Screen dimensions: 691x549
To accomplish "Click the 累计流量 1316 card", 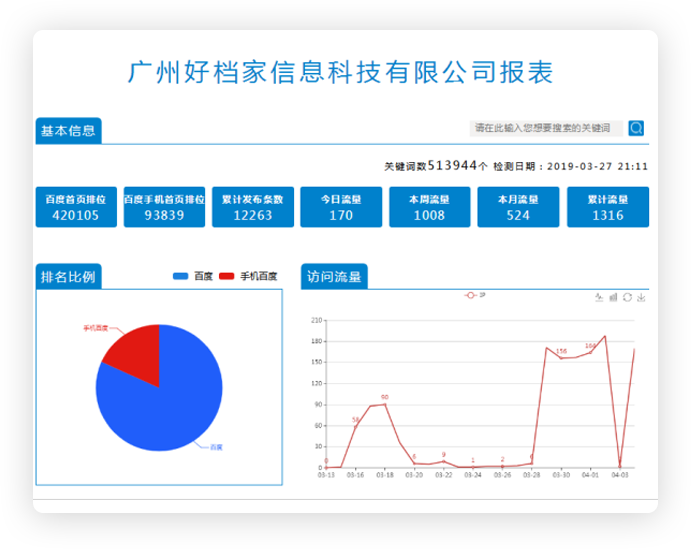I will 608,207.
